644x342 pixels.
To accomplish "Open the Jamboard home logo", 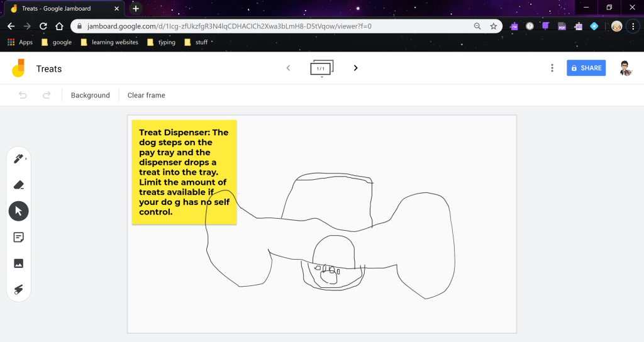I will [x=18, y=69].
